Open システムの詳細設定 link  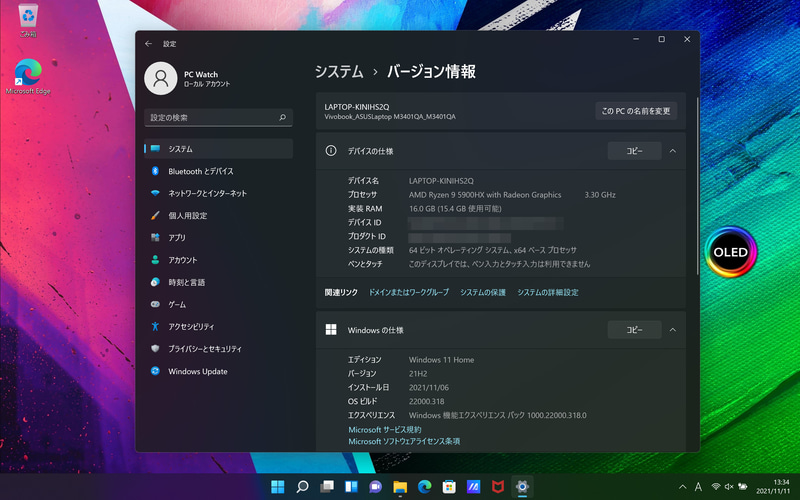[548, 292]
